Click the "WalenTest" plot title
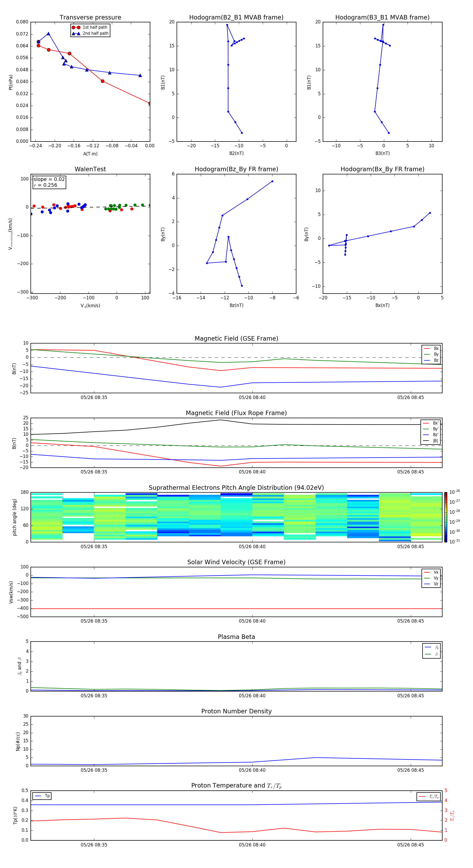The width and height of the screenshot is (473, 868). tap(90, 169)
